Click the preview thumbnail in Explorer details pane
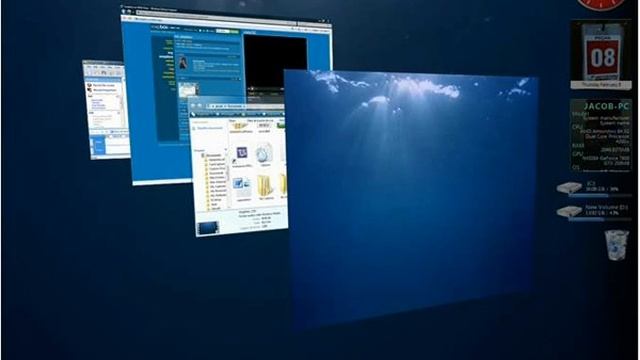The image size is (640, 360). (208, 228)
